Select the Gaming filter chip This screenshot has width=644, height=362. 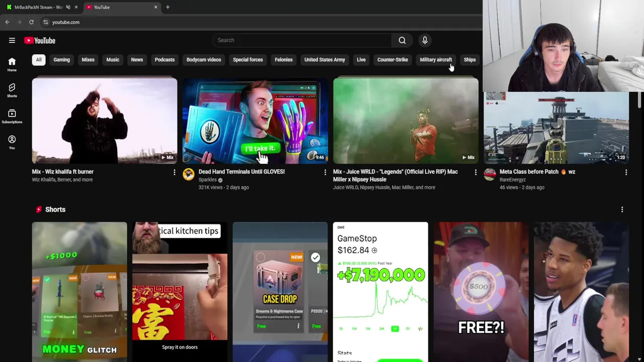coord(61,60)
